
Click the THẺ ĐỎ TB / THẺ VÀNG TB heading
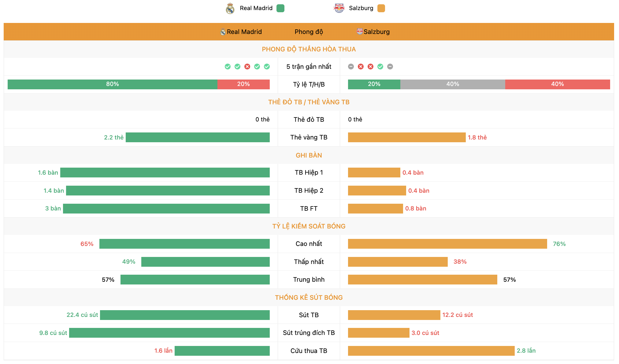coord(309,102)
